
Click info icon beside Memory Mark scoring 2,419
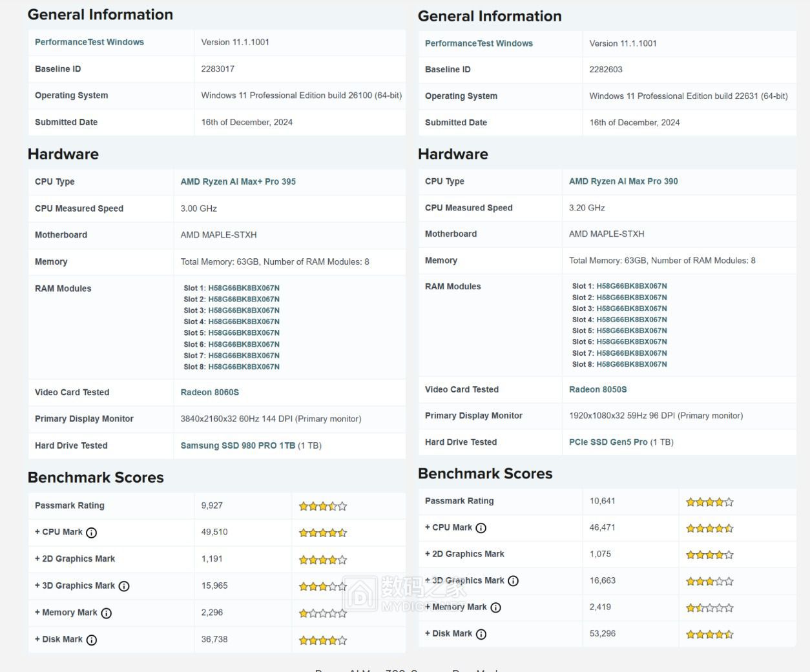(x=496, y=607)
